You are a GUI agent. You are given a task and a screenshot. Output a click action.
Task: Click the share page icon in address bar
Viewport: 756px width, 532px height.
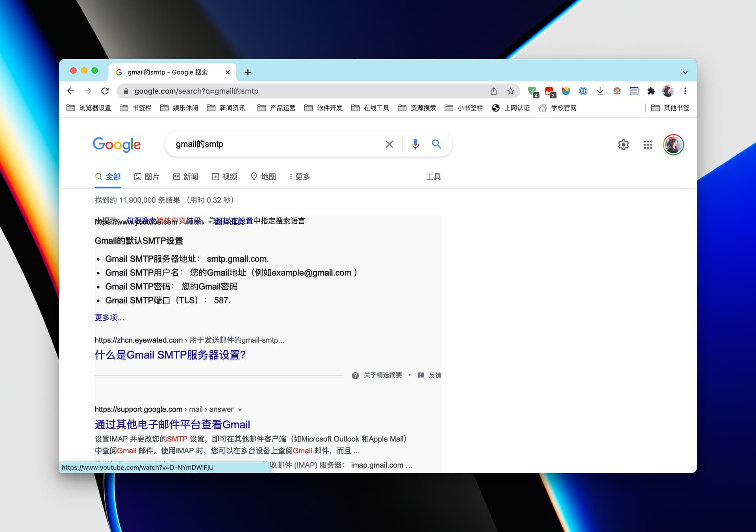point(493,91)
